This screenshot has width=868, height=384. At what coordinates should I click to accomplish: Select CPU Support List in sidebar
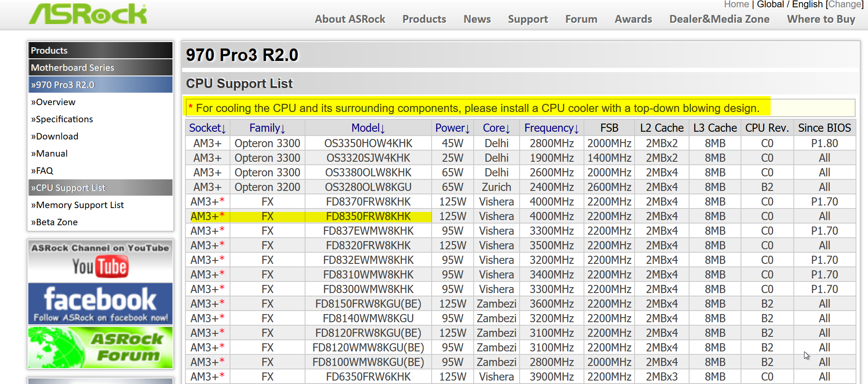tap(100, 187)
